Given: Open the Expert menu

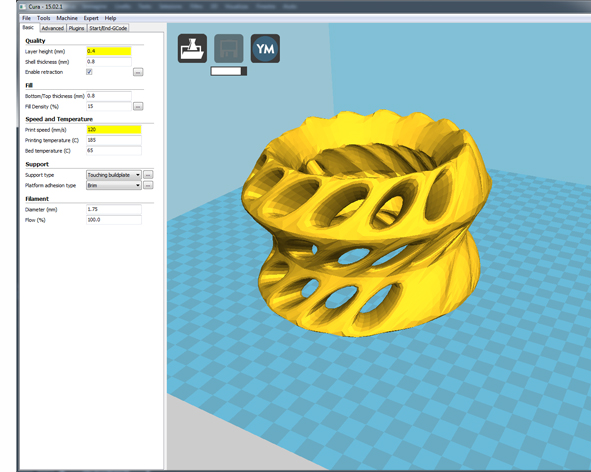Looking at the screenshot, I should (91, 18).
